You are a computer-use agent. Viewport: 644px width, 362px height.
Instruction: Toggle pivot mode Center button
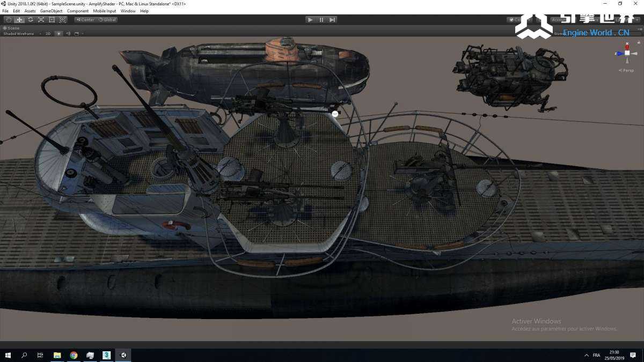[x=85, y=20]
